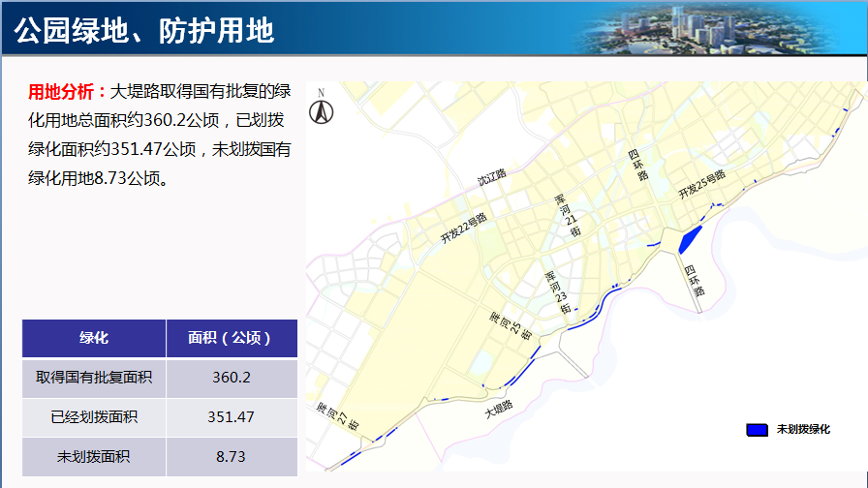Click the 面积(公顷) table header cell
Viewport: 868px width, 488px height.
click(231, 338)
